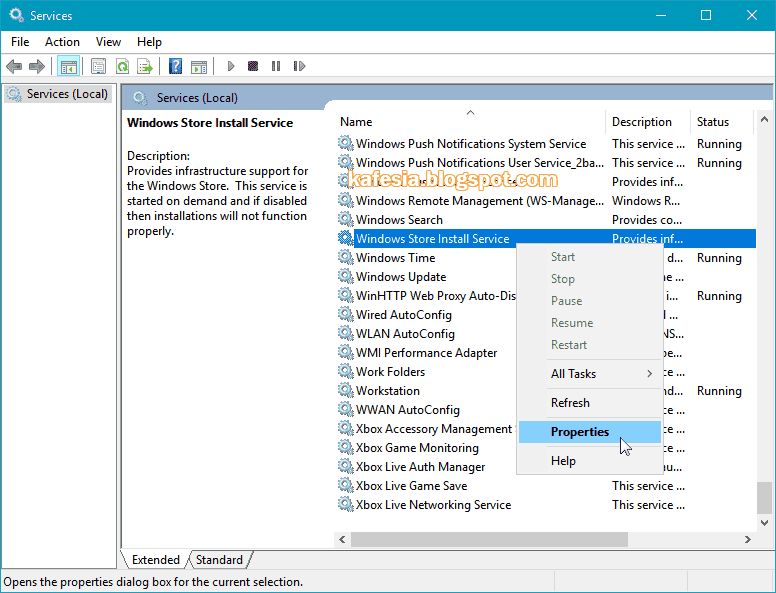Select Services (Local) in the tree pane
This screenshot has height=593, width=776.
click(58, 94)
